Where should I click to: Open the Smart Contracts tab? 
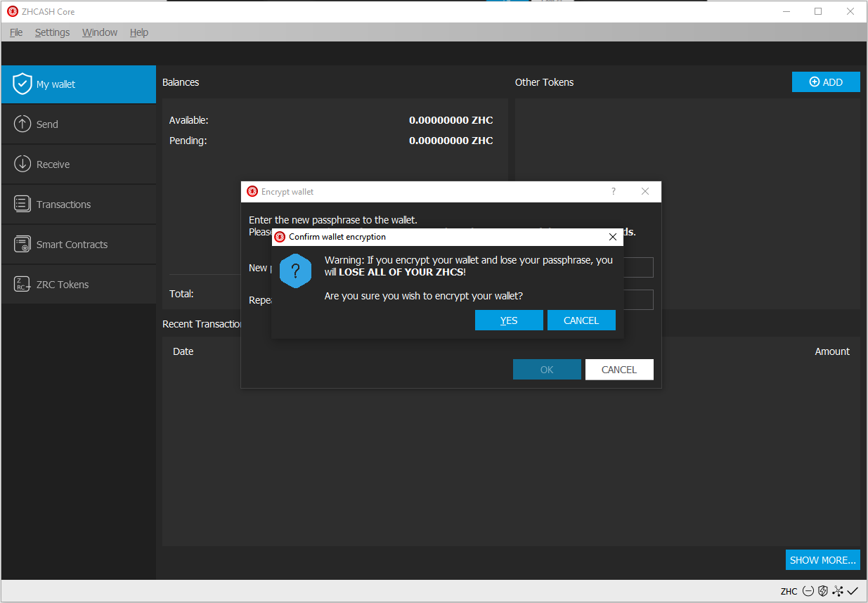point(79,245)
